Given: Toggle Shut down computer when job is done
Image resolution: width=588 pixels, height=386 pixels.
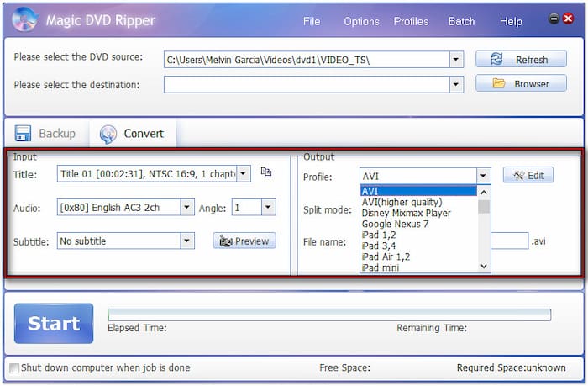Looking at the screenshot, I should (x=14, y=368).
